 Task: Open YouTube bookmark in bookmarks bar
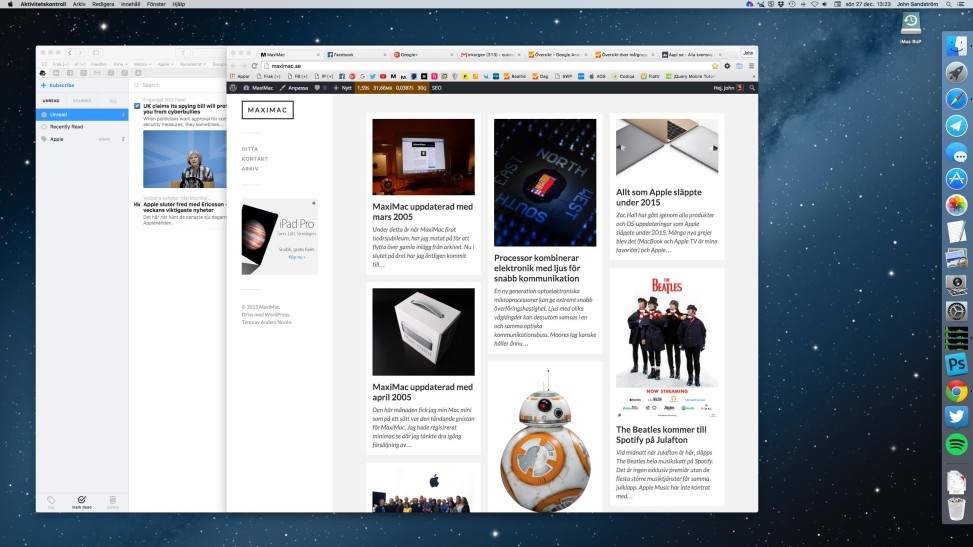click(383, 76)
